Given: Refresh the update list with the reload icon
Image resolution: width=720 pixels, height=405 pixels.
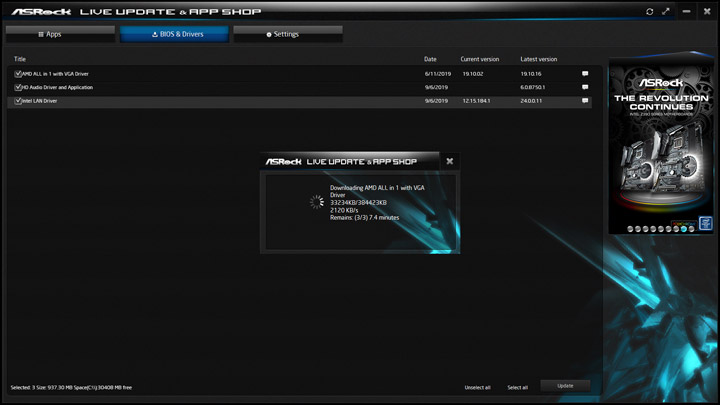Looking at the screenshot, I should tap(649, 12).
